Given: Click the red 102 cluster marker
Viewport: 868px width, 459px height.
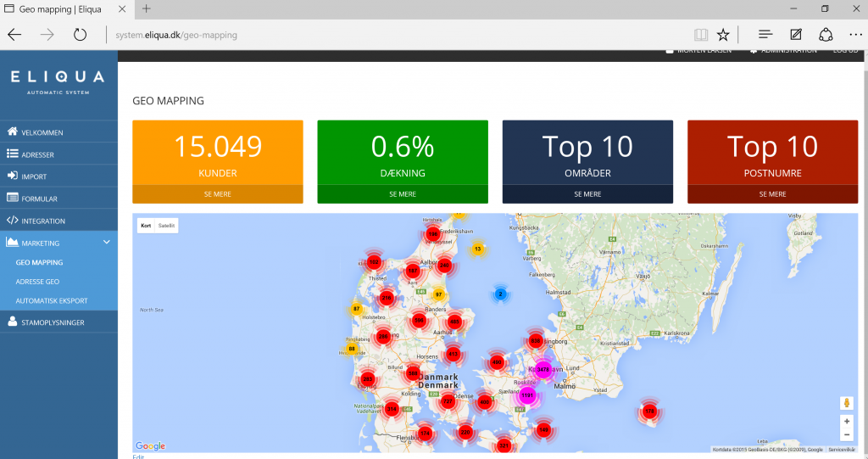Looking at the screenshot, I should point(374,261).
